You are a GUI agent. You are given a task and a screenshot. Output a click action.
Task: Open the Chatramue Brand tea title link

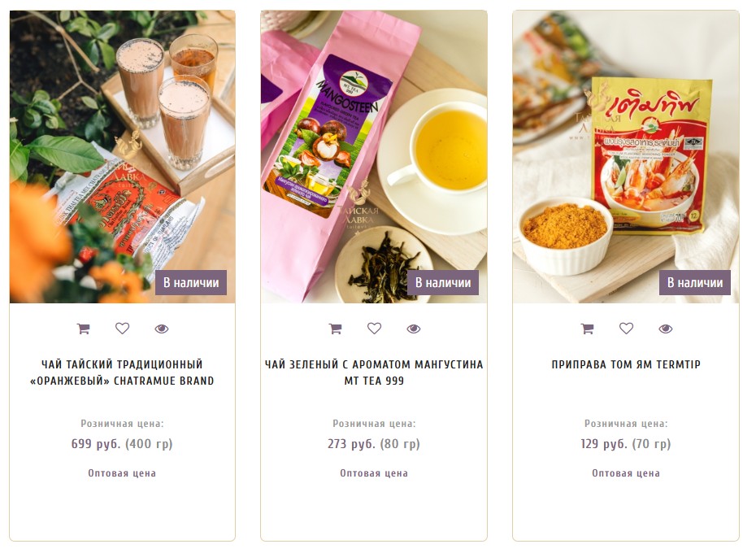[x=122, y=372]
